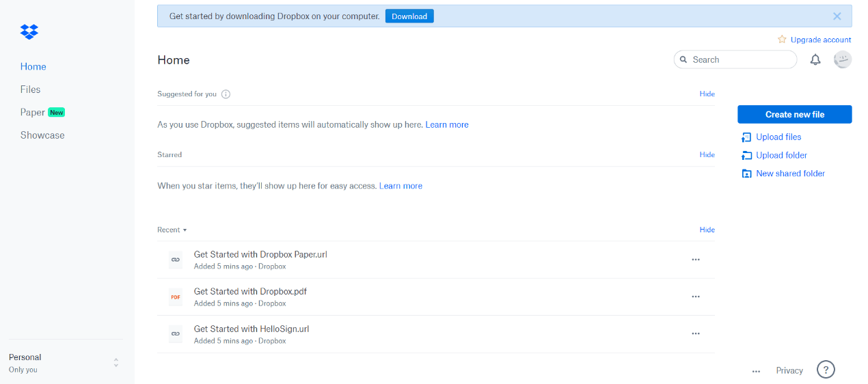The height and width of the screenshot is (384, 868).
Task: Click the Upload folder icon
Action: (x=746, y=156)
